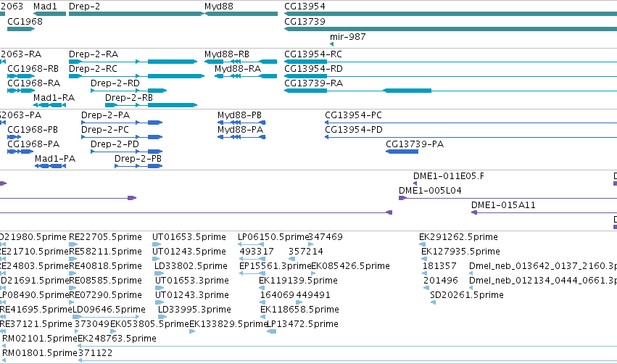Click transcript CG13739-RA
Viewport: 617px width, 364px height.
point(450,91)
